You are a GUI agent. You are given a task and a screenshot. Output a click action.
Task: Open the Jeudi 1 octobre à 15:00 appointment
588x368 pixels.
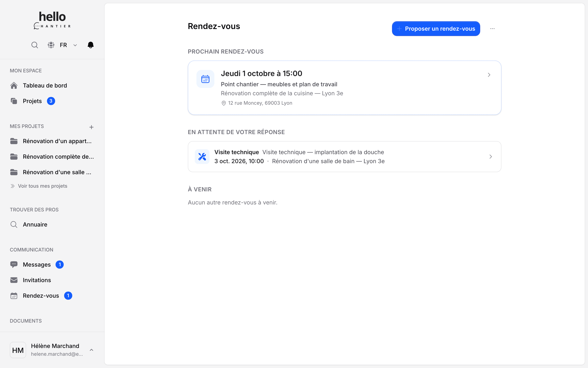tap(344, 88)
